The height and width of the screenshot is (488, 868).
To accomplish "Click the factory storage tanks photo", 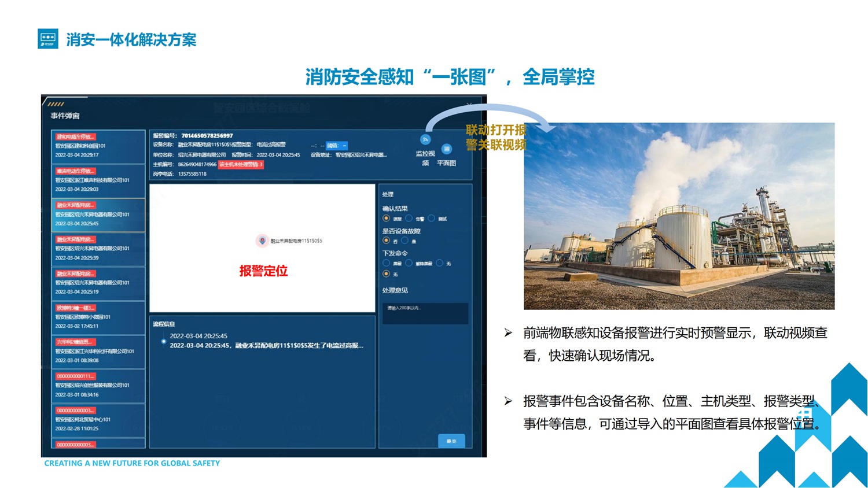I will point(679,216).
